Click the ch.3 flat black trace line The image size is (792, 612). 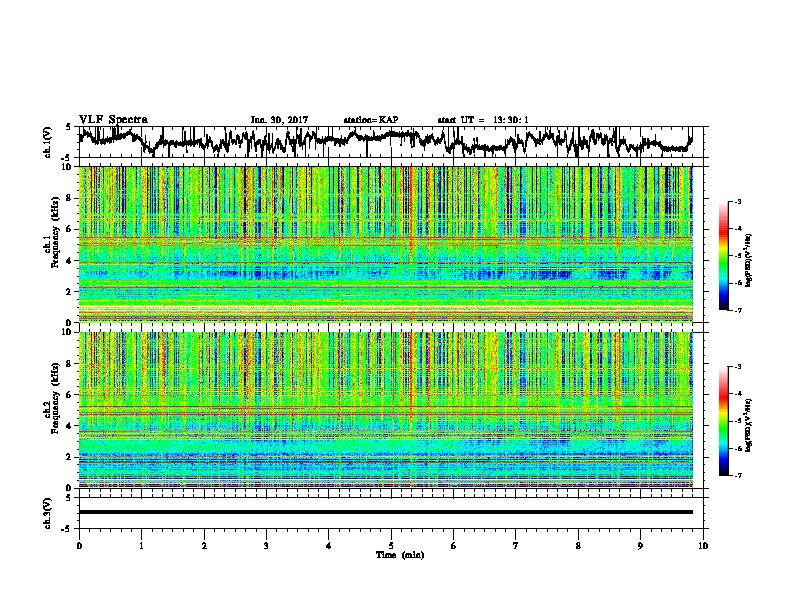[x=385, y=512]
